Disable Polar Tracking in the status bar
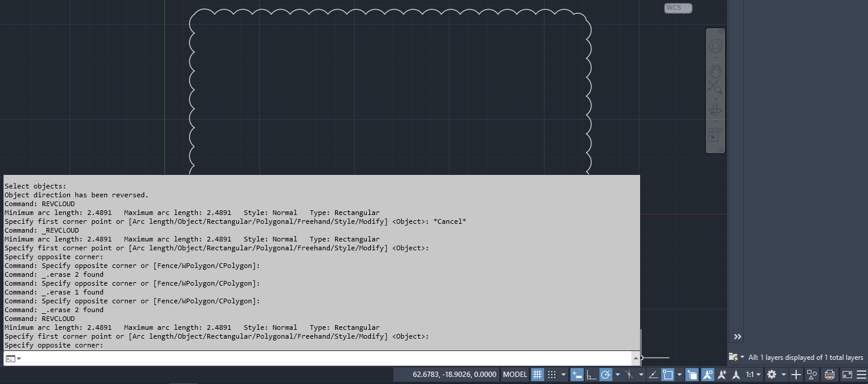Viewport: 868px width, 384px height. pos(606,375)
